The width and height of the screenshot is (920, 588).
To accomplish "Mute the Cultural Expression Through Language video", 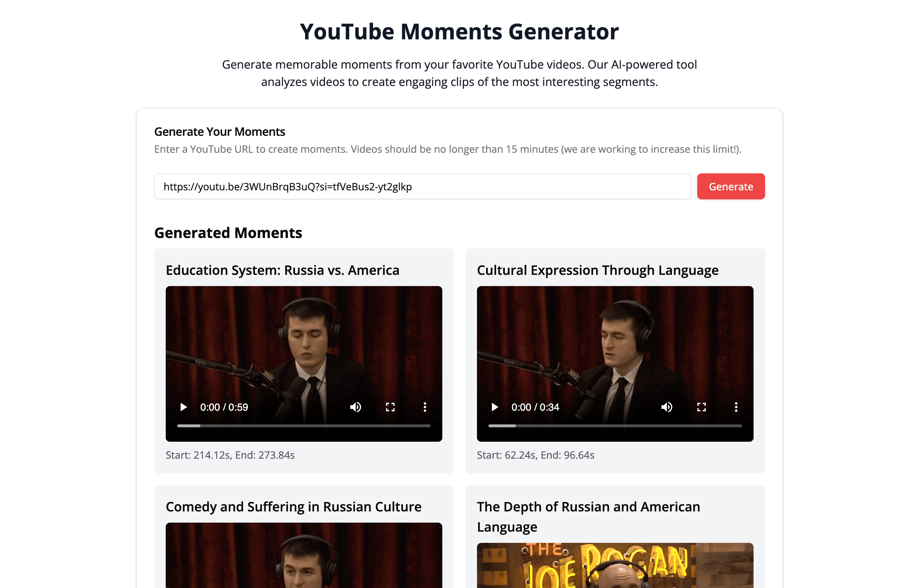I will (x=667, y=407).
